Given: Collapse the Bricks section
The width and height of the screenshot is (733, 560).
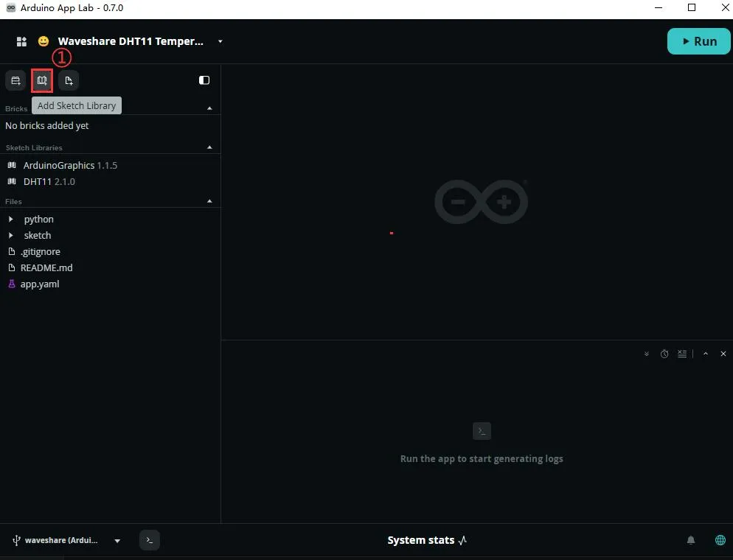Looking at the screenshot, I should pyautogui.click(x=209, y=108).
